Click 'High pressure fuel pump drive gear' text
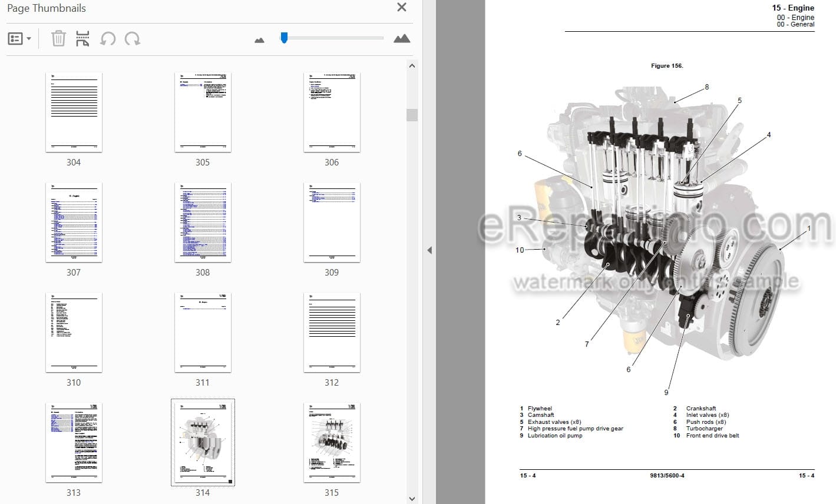 576,429
